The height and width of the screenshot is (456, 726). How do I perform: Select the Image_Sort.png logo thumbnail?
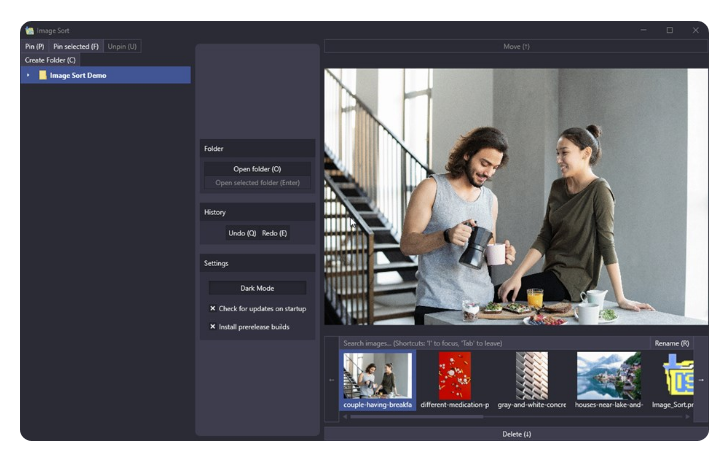(x=679, y=377)
